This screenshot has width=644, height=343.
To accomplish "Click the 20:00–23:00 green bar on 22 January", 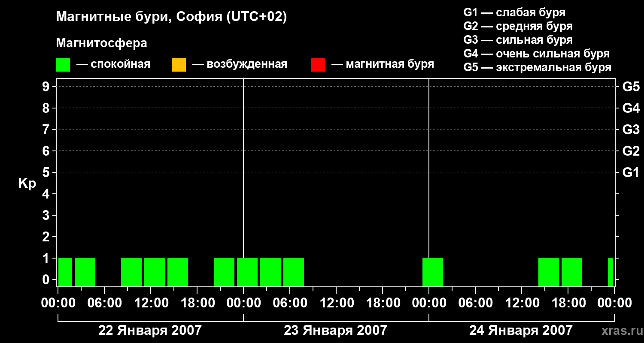I will pos(224,272).
